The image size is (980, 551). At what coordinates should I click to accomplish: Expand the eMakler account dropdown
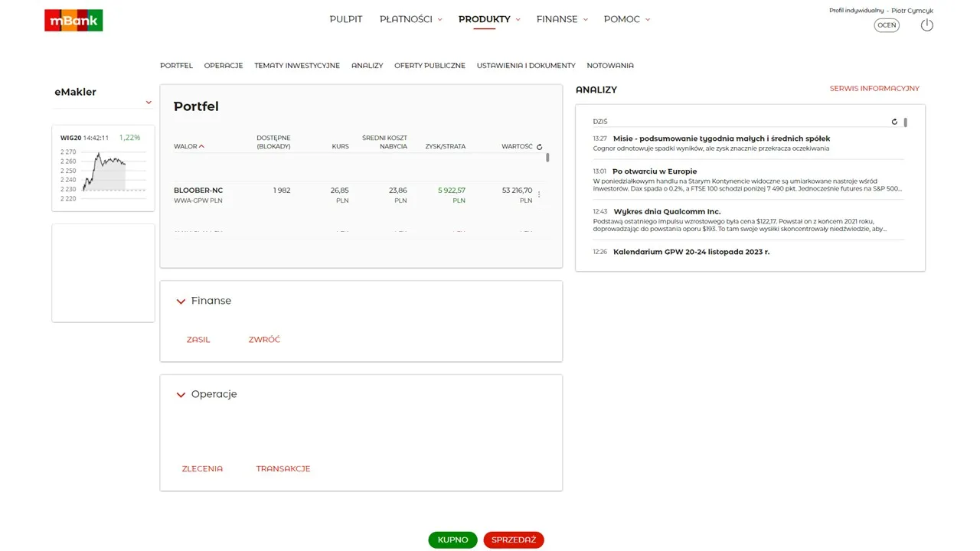click(x=149, y=103)
